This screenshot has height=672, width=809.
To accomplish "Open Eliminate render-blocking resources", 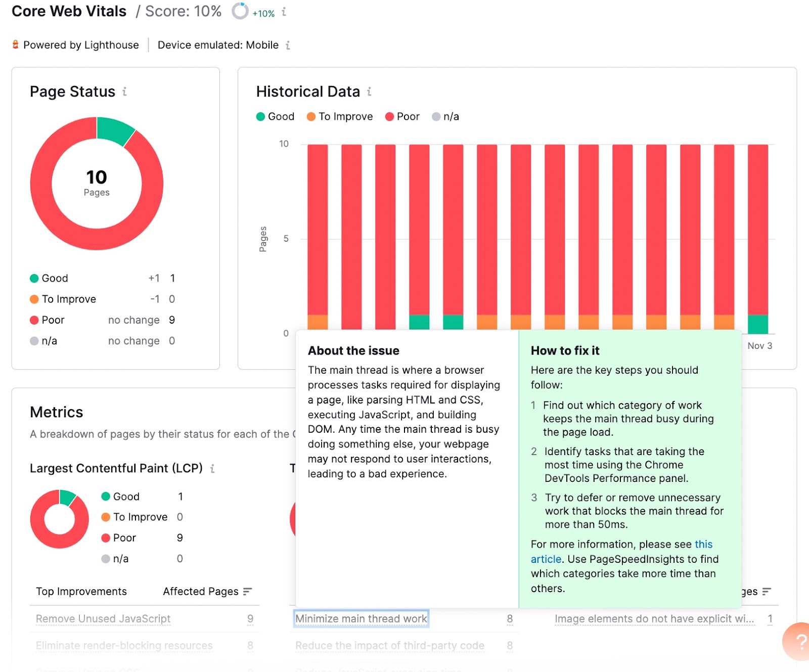I will (123, 645).
